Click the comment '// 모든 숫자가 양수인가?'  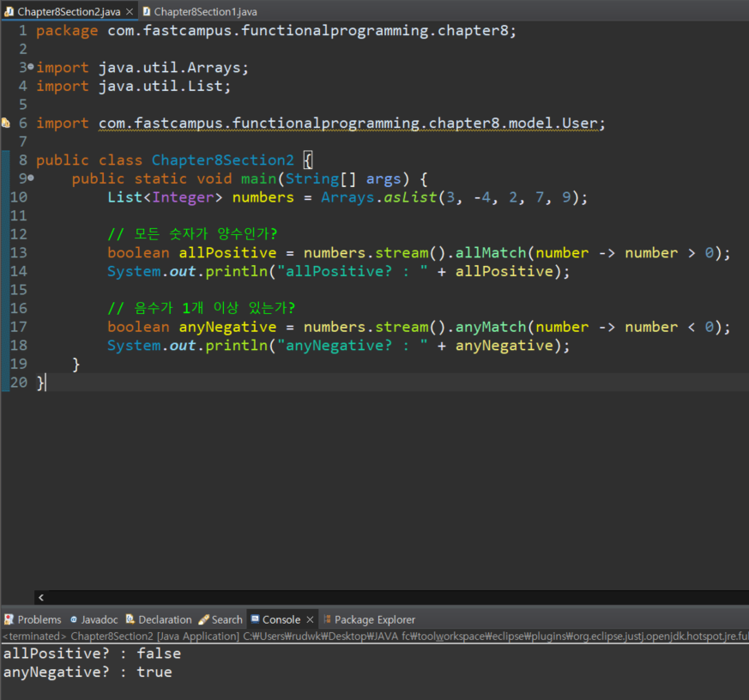(192, 234)
